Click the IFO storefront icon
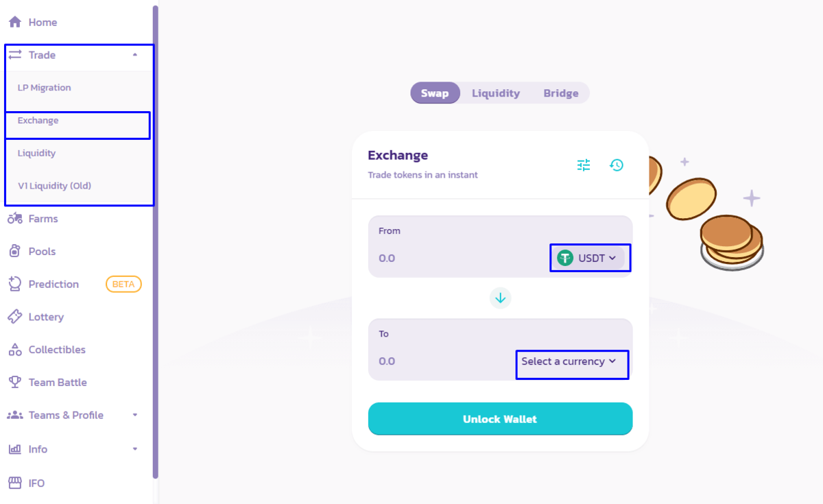 pyautogui.click(x=15, y=483)
